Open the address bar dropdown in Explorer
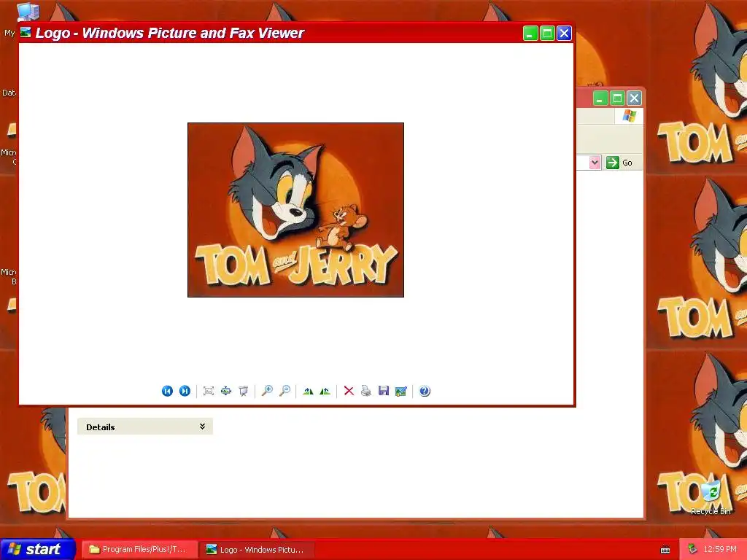 click(595, 163)
